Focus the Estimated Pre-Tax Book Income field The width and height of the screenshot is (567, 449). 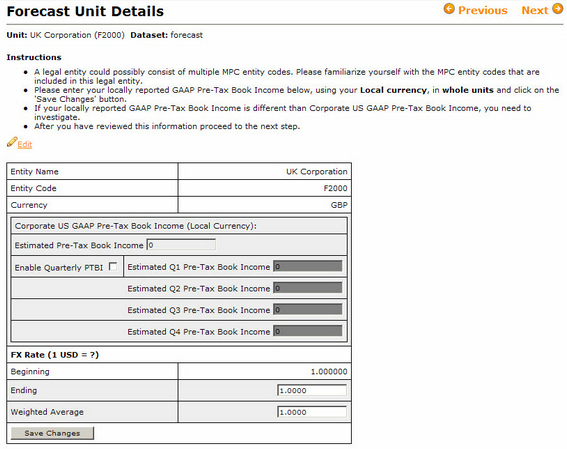pyautogui.click(x=181, y=245)
